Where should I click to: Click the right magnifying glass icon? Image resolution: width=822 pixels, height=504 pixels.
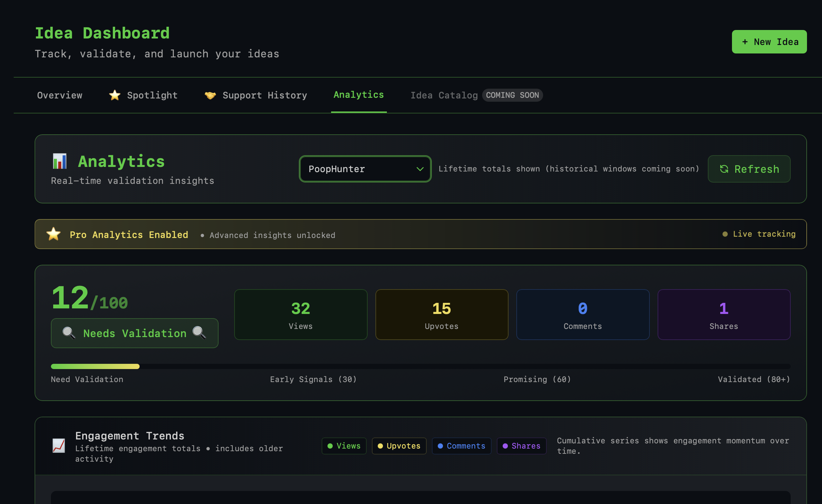pos(199,332)
